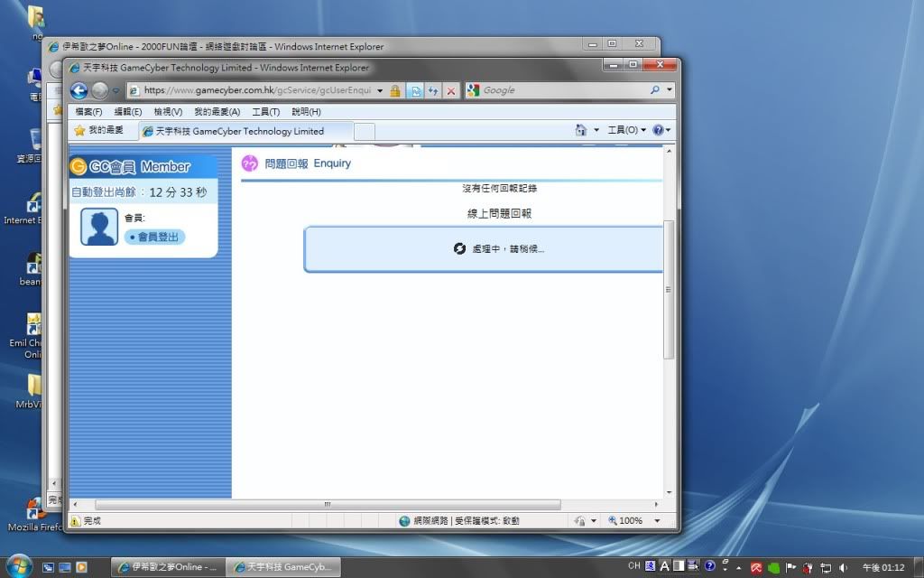Viewport: 924px width, 578px height.
Task: Go back with the blue Back arrow
Action: (x=79, y=90)
